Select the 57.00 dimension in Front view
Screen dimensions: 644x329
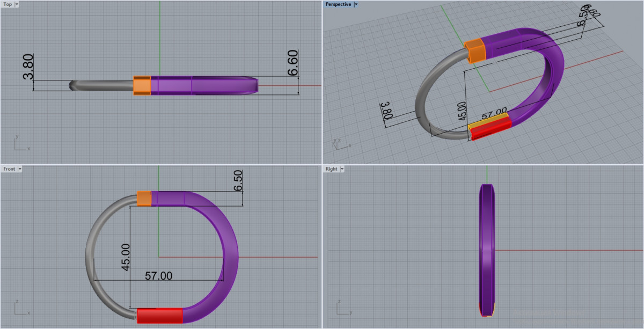159,276
